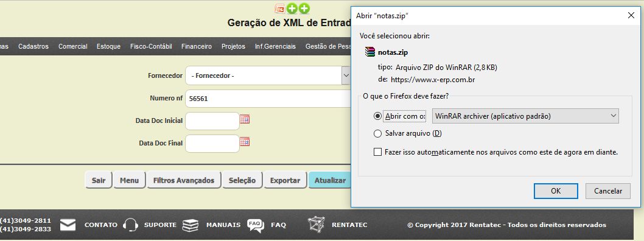Click the CONTATO footer link
The width and height of the screenshot is (644, 241).
tap(100, 225)
